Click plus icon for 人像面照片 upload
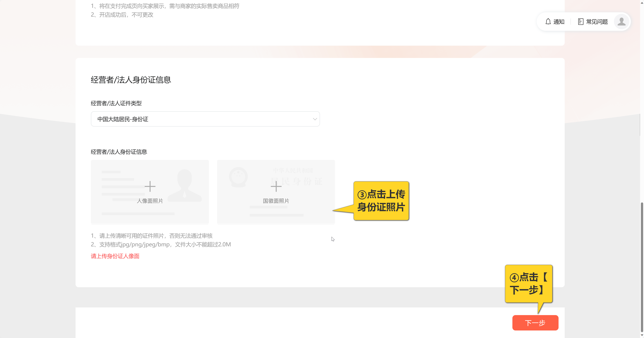644x338 pixels. (150, 187)
